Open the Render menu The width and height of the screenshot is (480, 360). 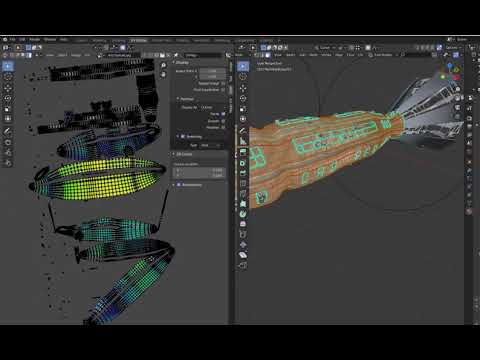point(34,40)
